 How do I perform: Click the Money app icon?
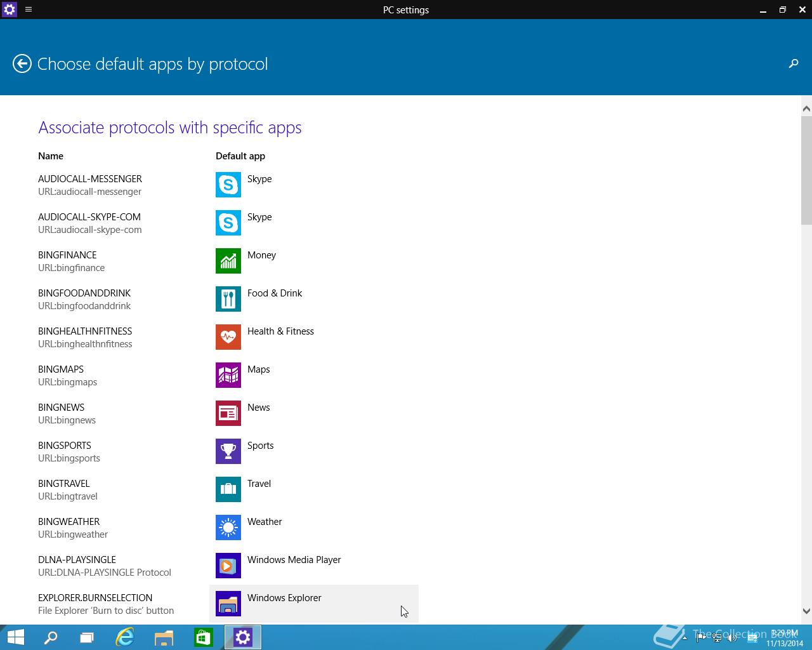228,261
